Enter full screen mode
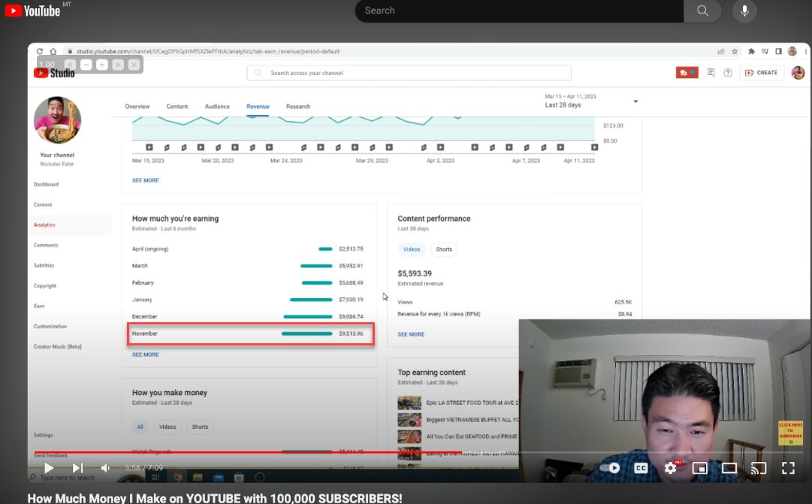The height and width of the screenshot is (504, 812). point(788,468)
